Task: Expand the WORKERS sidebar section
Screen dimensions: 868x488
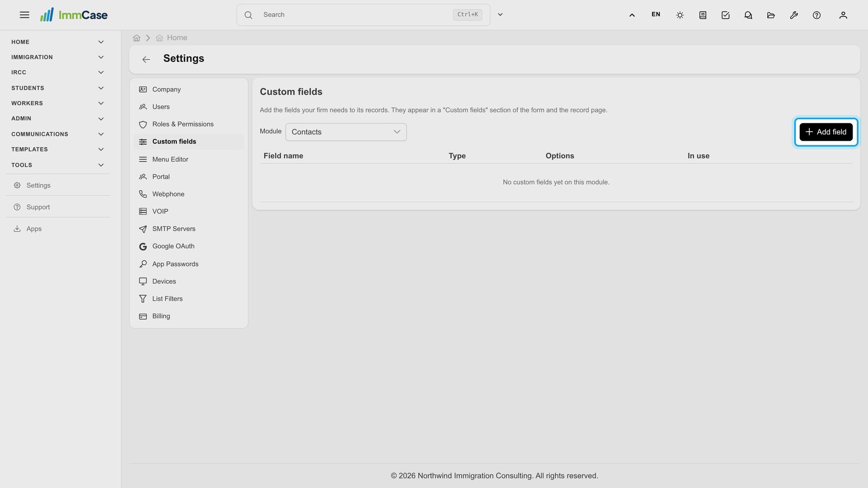Action: click(x=58, y=103)
